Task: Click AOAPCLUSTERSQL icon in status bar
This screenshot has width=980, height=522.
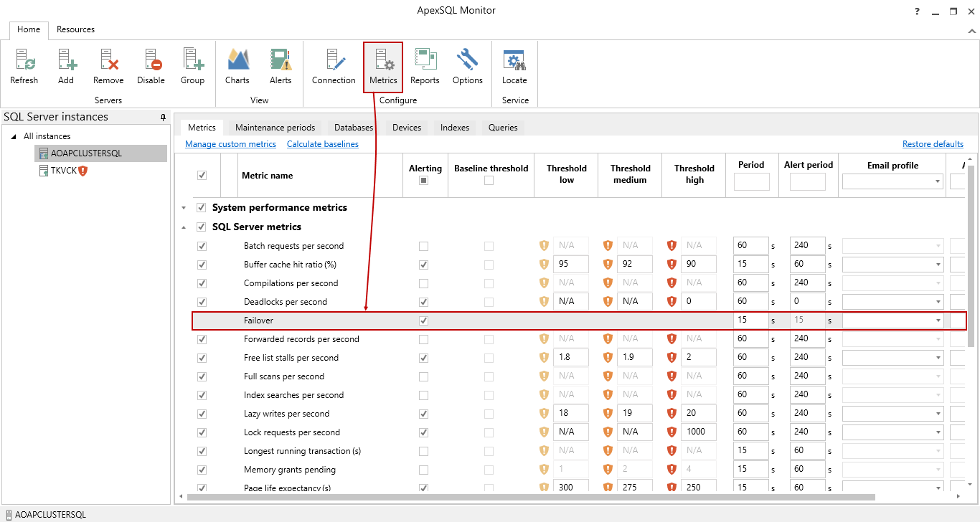Action: (7, 515)
